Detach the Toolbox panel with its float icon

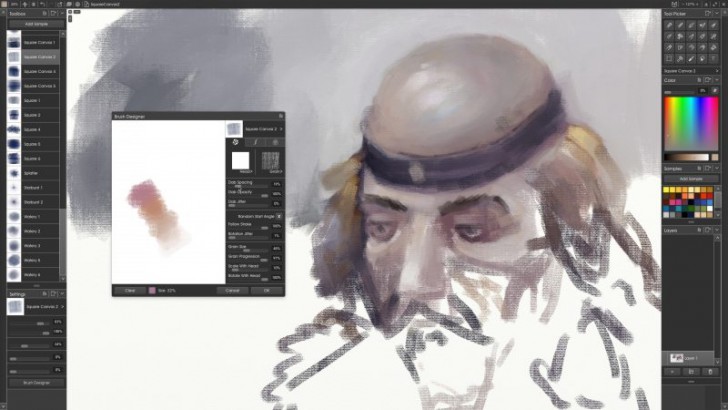pos(53,13)
